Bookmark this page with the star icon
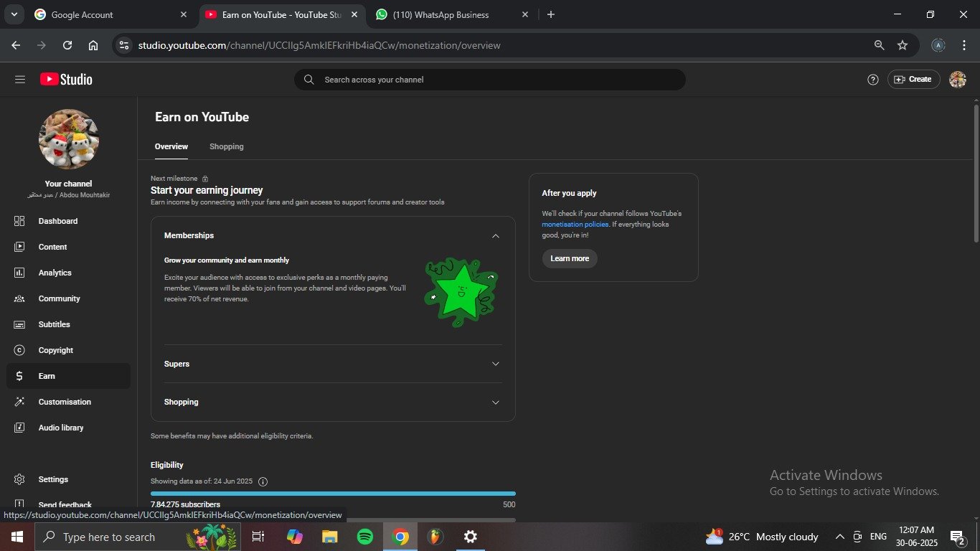This screenshot has height=551, width=980. (903, 45)
